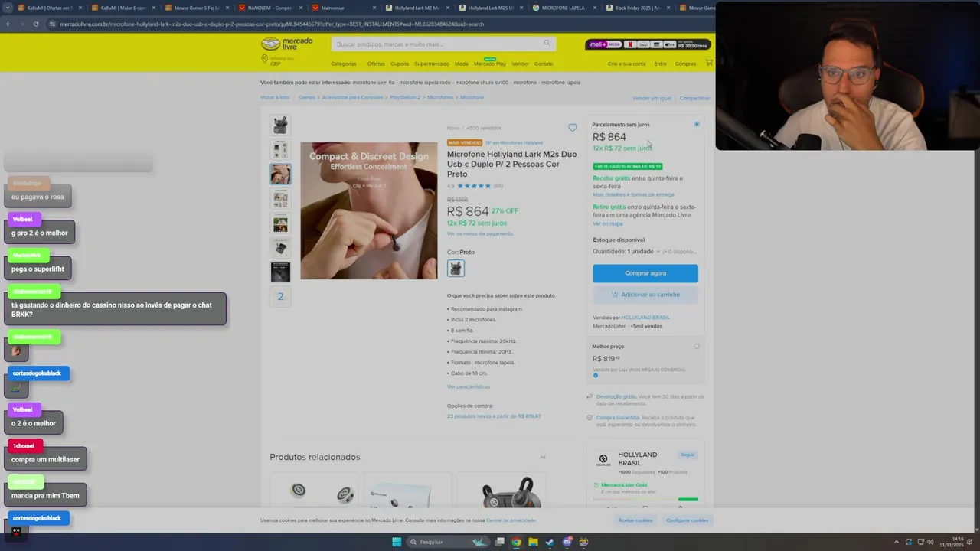Open the shopping cart icon in header
The image size is (980, 551).
click(709, 64)
